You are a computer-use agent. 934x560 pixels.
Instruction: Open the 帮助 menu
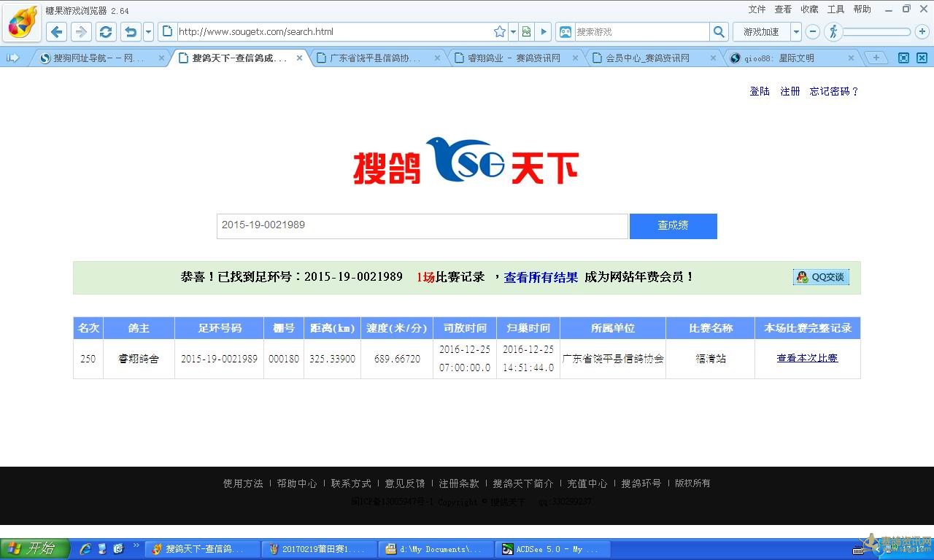coord(862,9)
